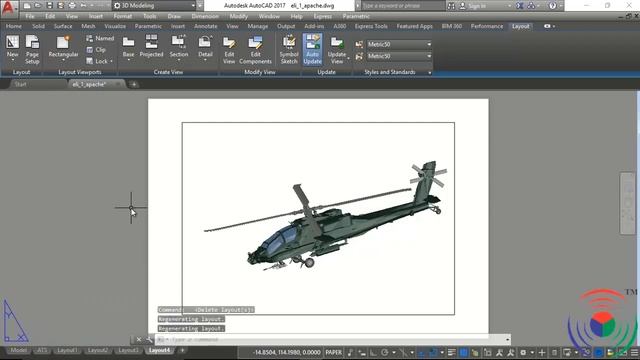Open the Sign In dropdown arrow

(x=509, y=6)
